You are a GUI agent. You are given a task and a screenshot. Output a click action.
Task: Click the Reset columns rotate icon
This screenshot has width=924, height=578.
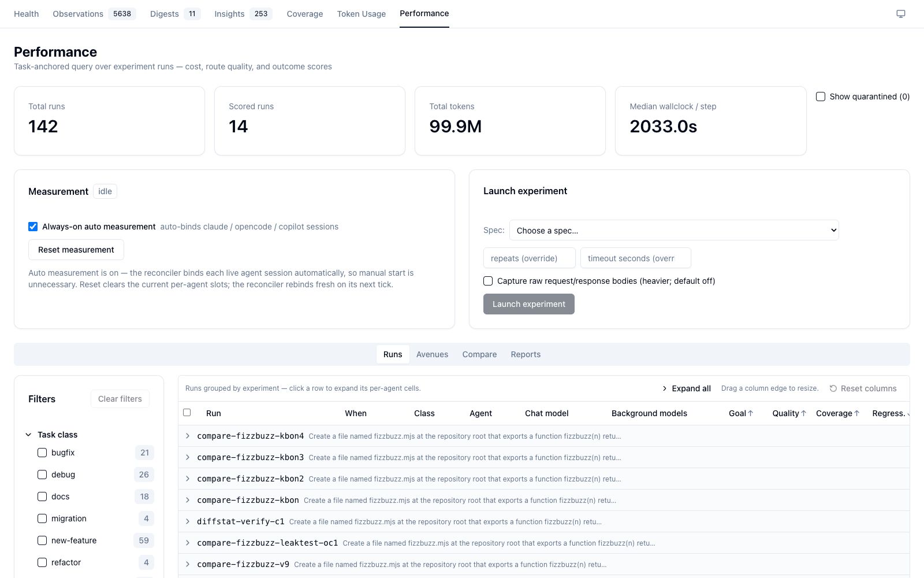pos(833,388)
